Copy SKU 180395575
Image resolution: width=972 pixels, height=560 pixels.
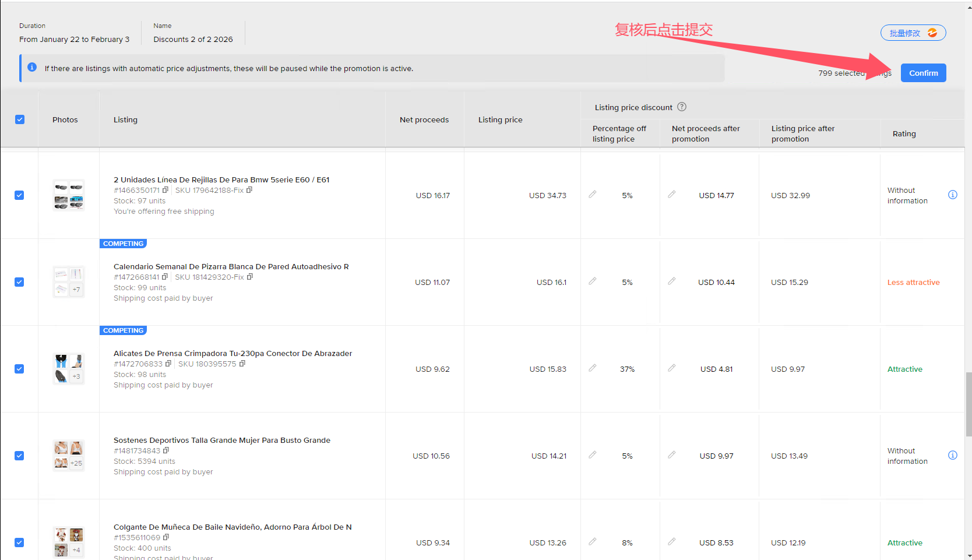click(x=242, y=364)
